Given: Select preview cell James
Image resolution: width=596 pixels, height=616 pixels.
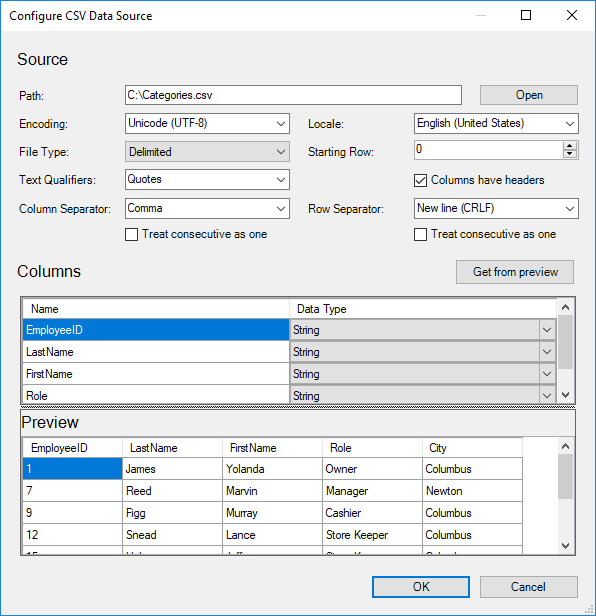Looking at the screenshot, I should tap(172, 469).
